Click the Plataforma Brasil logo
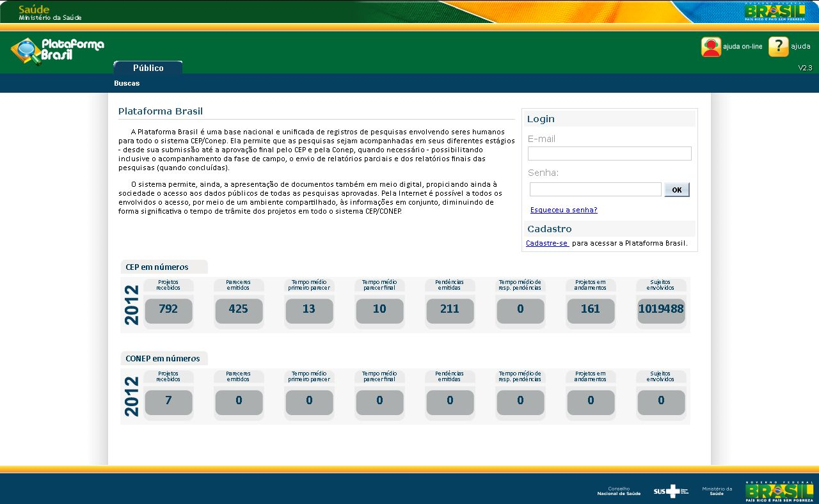 pos(57,51)
